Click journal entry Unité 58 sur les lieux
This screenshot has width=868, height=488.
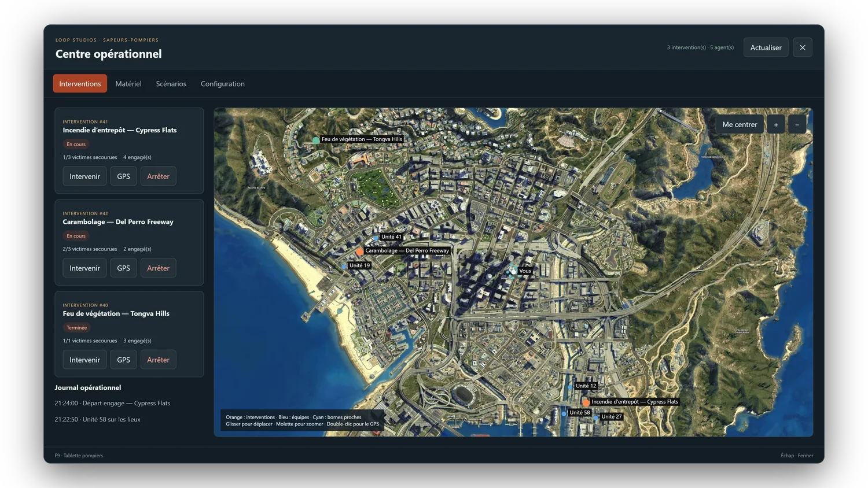point(97,419)
